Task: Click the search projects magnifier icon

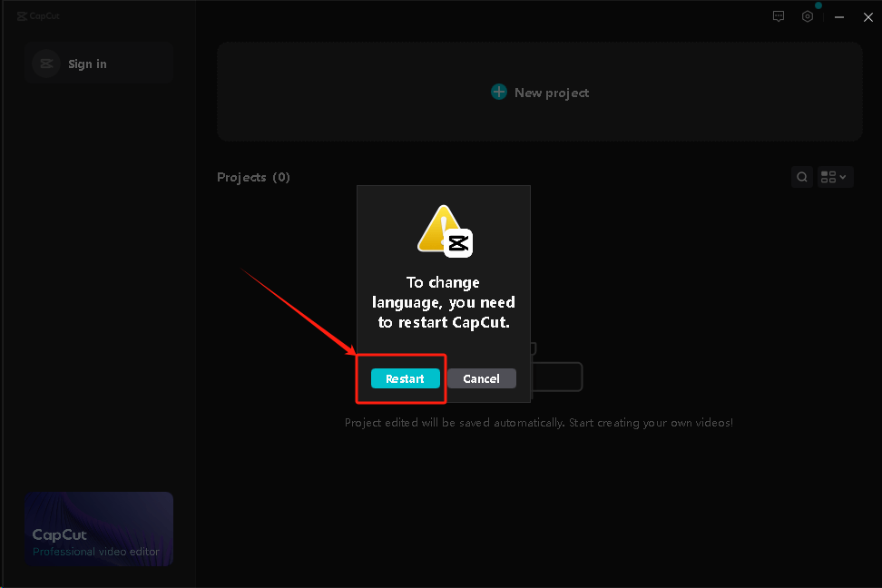Action: click(802, 177)
